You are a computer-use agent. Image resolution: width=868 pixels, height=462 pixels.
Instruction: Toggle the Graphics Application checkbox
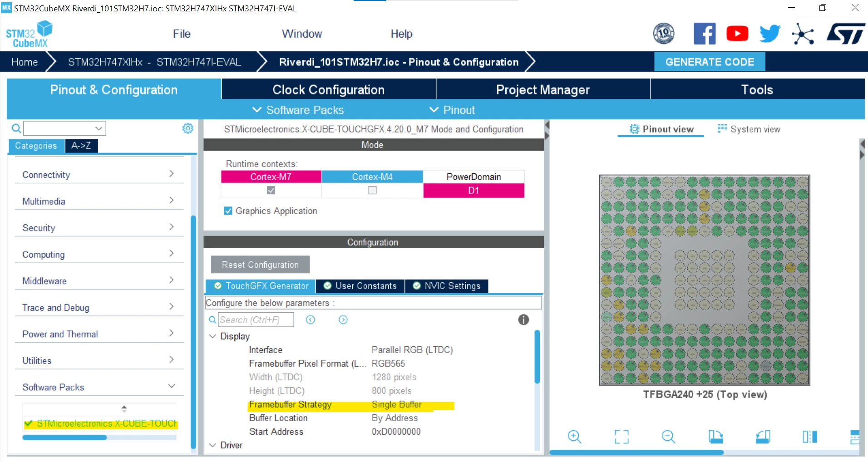pyautogui.click(x=228, y=211)
